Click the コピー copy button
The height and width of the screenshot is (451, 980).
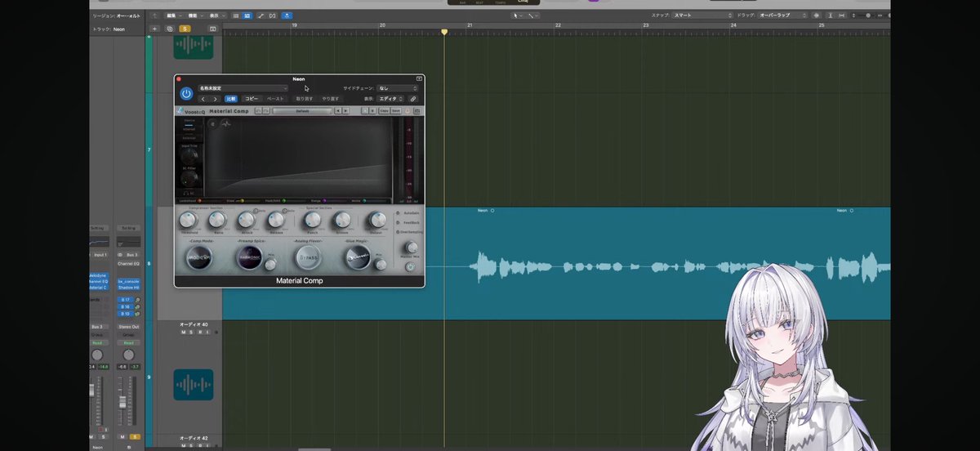(x=252, y=98)
